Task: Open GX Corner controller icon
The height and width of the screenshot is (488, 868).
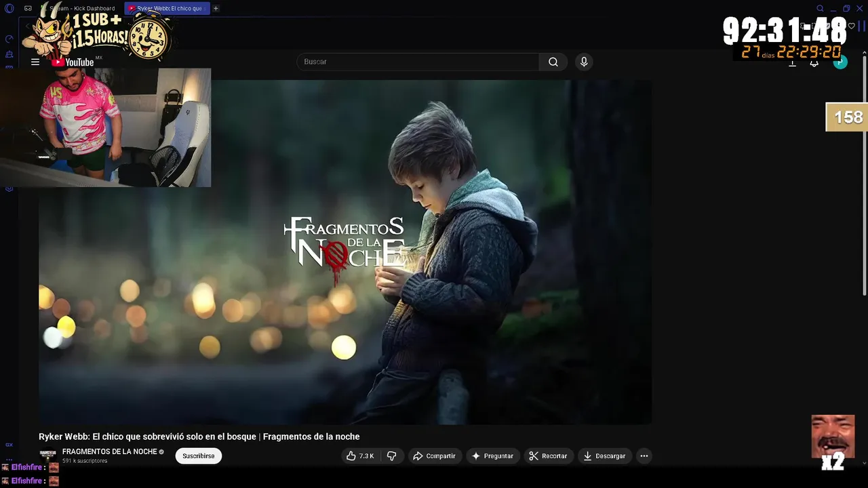Action: pyautogui.click(x=28, y=8)
